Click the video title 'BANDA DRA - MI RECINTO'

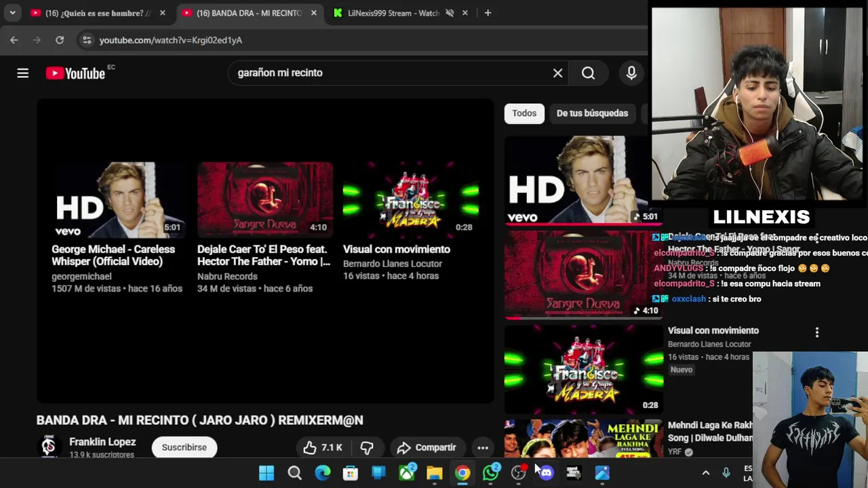click(200, 420)
